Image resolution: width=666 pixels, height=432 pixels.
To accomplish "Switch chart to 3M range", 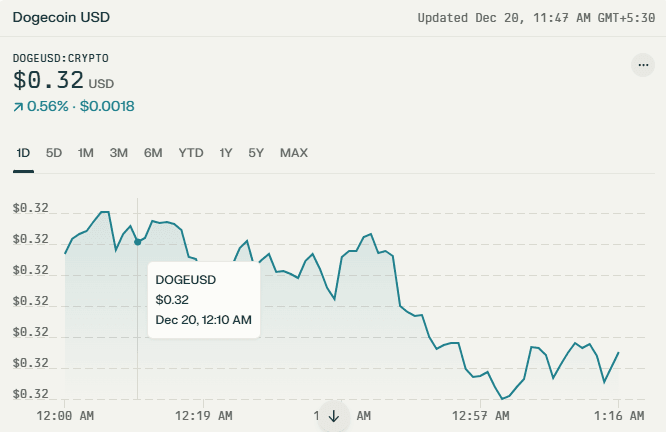I will pos(119,153).
